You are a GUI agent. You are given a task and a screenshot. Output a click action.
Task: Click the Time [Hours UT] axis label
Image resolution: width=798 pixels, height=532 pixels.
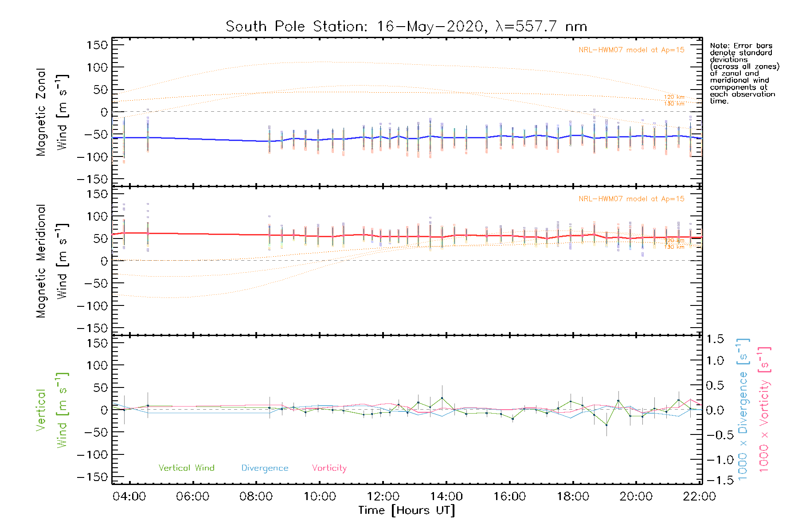[x=407, y=510]
